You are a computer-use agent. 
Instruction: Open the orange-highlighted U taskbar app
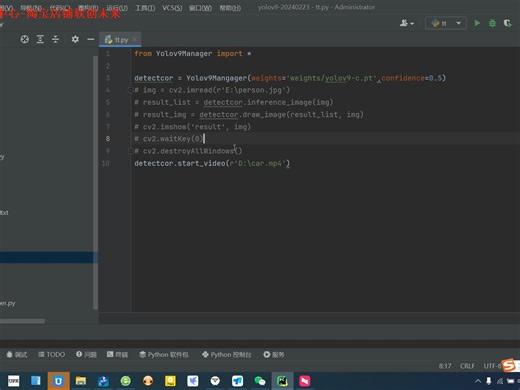point(58,381)
